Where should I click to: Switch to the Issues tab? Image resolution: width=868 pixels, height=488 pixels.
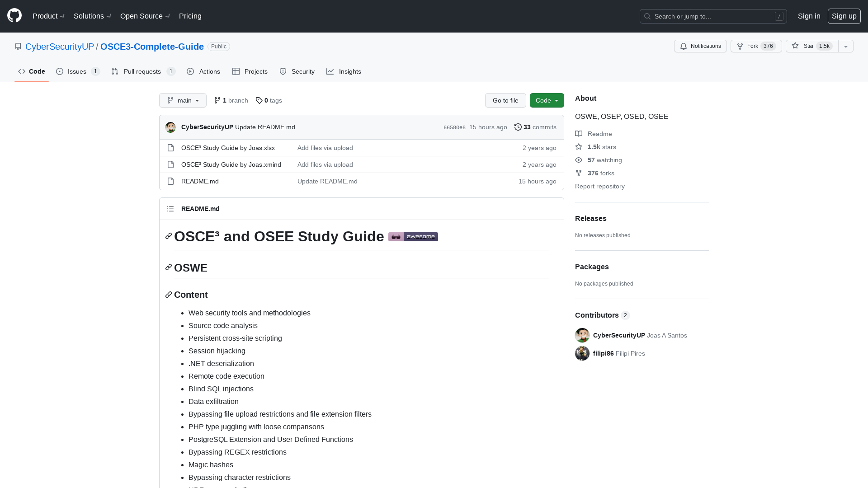tap(78, 71)
